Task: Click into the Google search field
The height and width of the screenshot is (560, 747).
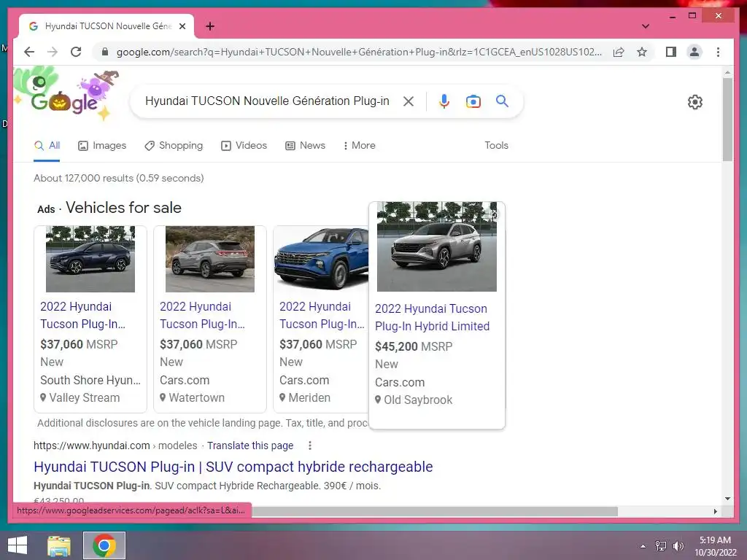Action: 267,101
